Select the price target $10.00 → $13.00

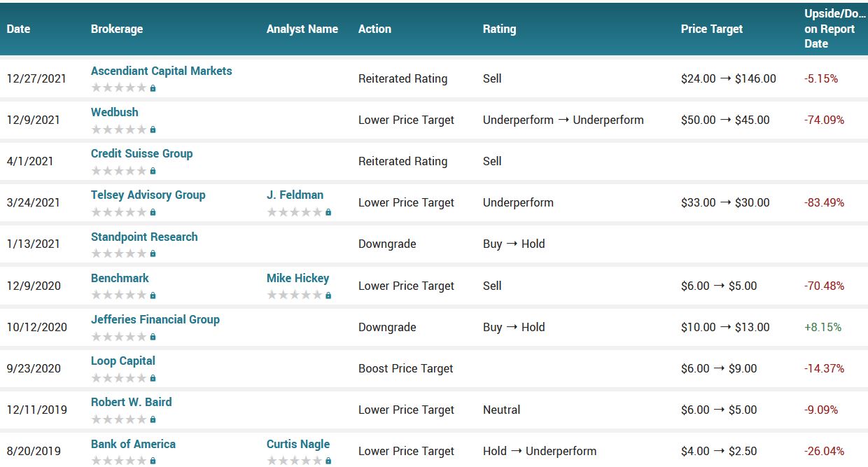click(725, 327)
